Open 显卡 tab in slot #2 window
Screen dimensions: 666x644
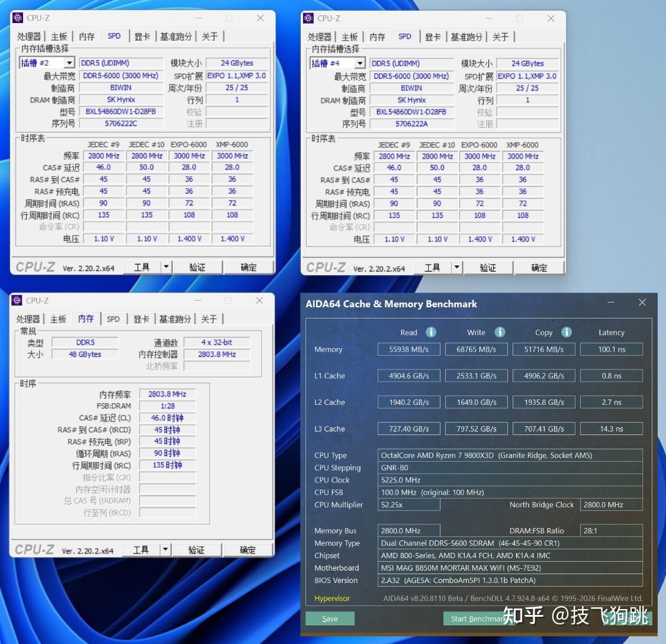142,37
